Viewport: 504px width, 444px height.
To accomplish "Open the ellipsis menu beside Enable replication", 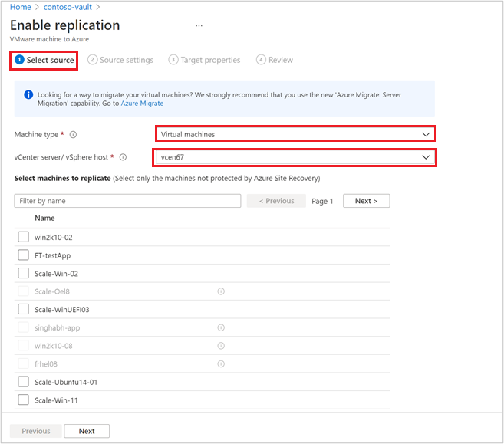I will (199, 25).
